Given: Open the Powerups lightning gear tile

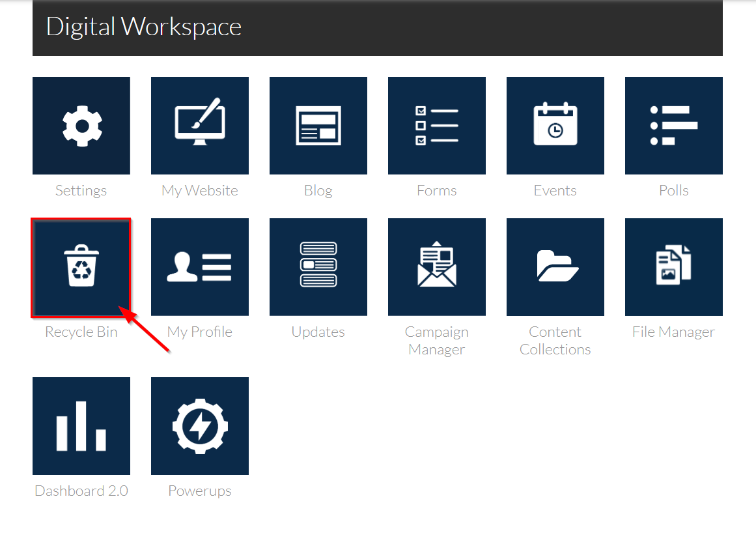Looking at the screenshot, I should [200, 426].
